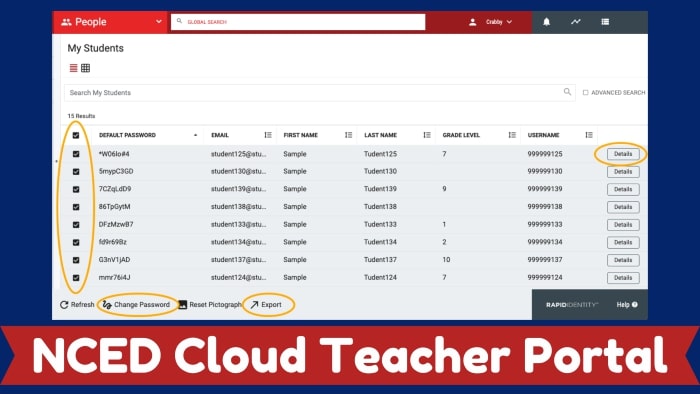
Task: Select password cell G3nV1jAD
Action: tap(114, 260)
